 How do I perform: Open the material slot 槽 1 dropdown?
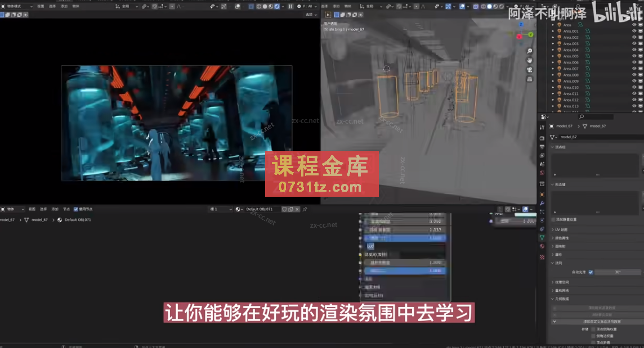(x=221, y=209)
